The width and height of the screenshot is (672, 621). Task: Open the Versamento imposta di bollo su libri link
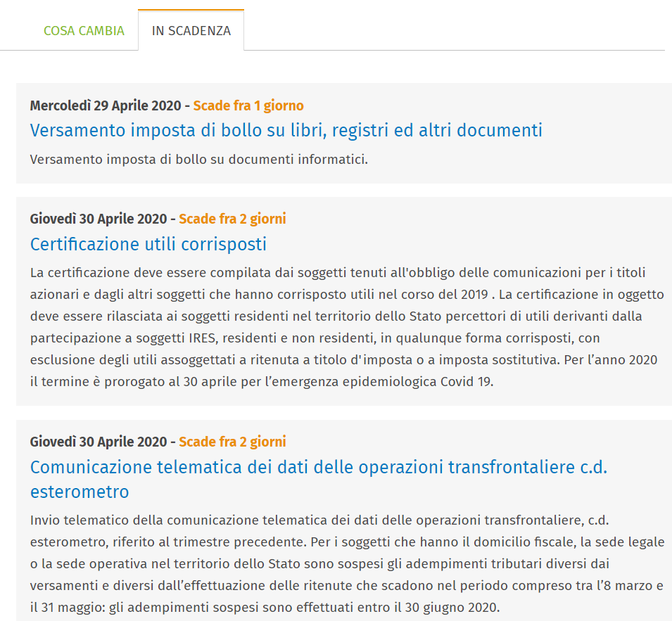coord(286,130)
